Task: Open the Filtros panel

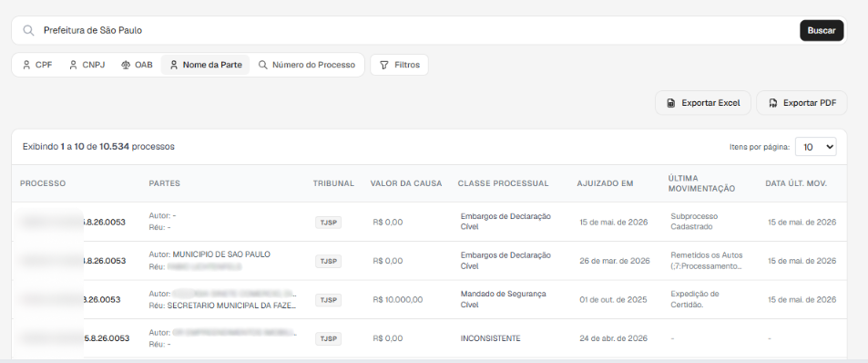Action: (399, 65)
